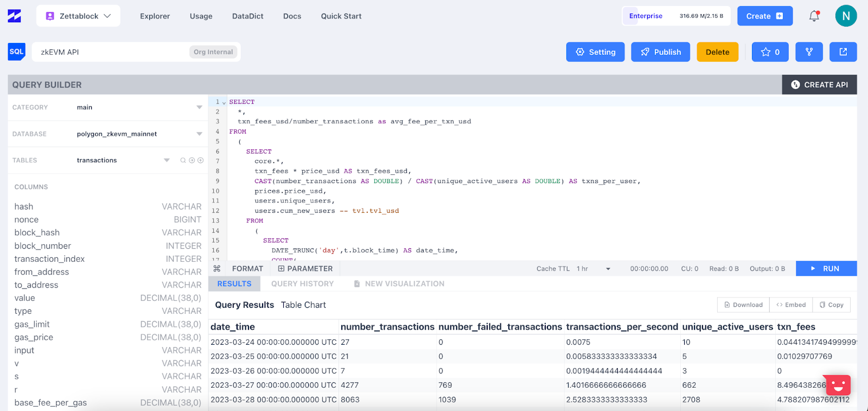The height and width of the screenshot is (411, 868).
Task: Click the 2023-03-27 date_time cell
Action: point(273,385)
